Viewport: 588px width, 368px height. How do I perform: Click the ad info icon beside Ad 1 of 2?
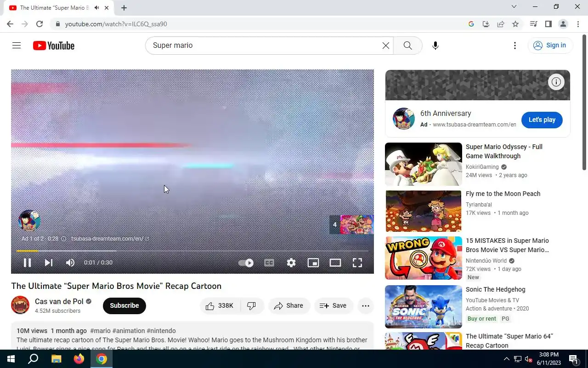pos(64,239)
